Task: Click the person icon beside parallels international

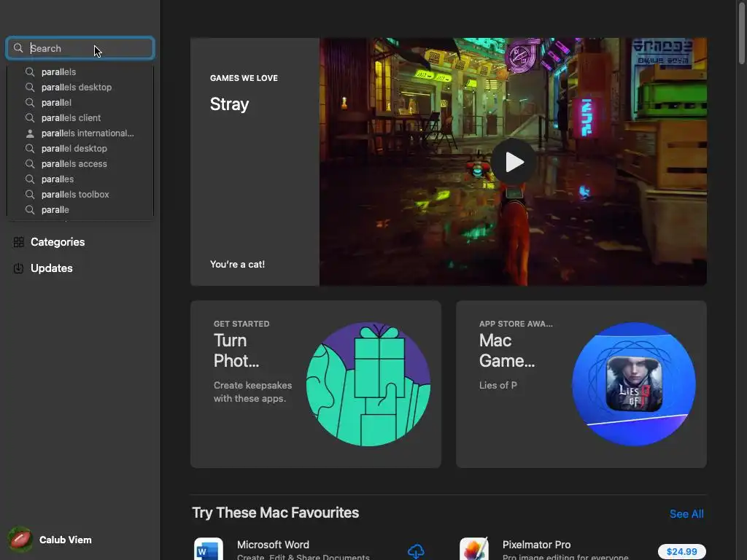Action: 30,133
